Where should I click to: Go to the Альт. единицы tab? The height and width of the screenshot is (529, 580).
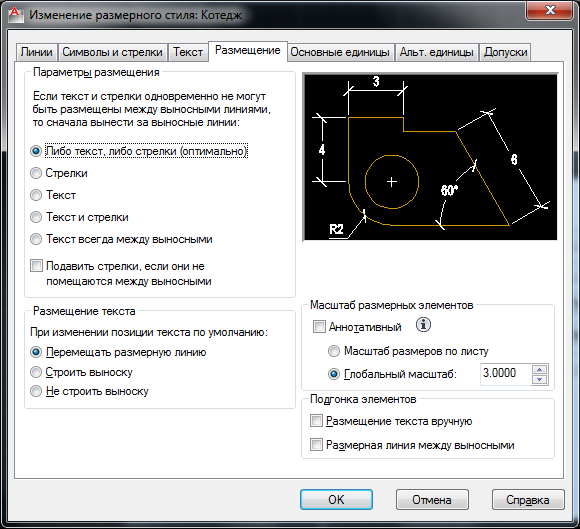pos(436,52)
